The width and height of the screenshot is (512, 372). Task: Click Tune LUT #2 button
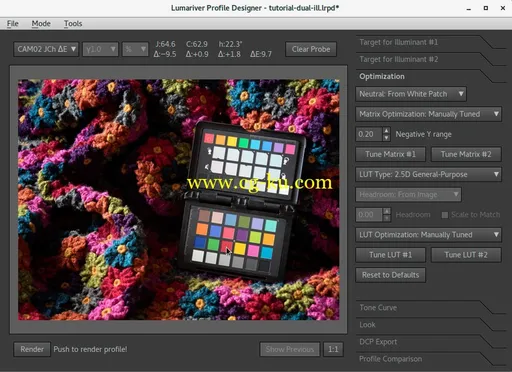pos(466,255)
